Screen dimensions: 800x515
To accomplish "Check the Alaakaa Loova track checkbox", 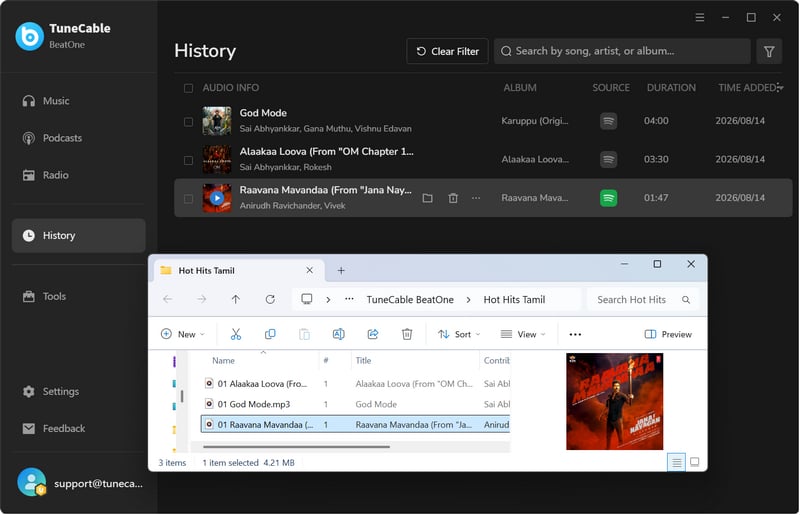I will tap(188, 160).
